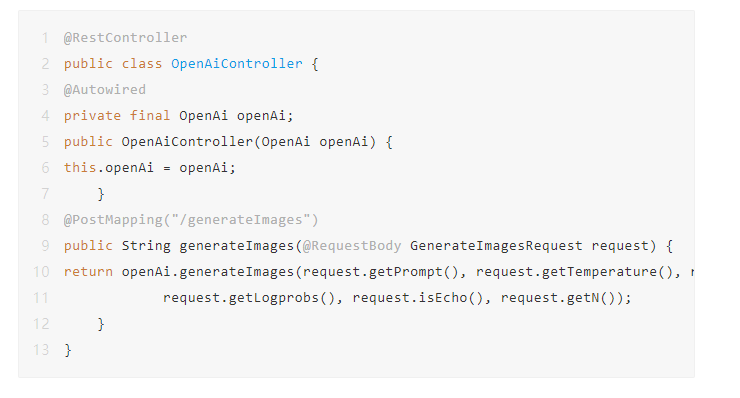The width and height of the screenshot is (740, 398).
Task: Click the @Autowired annotation
Action: (x=105, y=90)
